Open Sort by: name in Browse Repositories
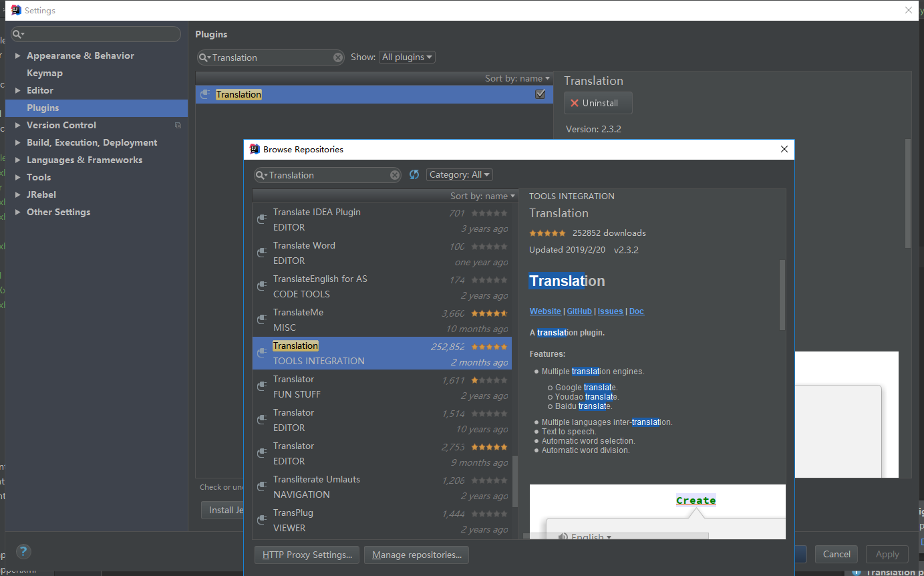The height and width of the screenshot is (576, 924). (x=482, y=196)
